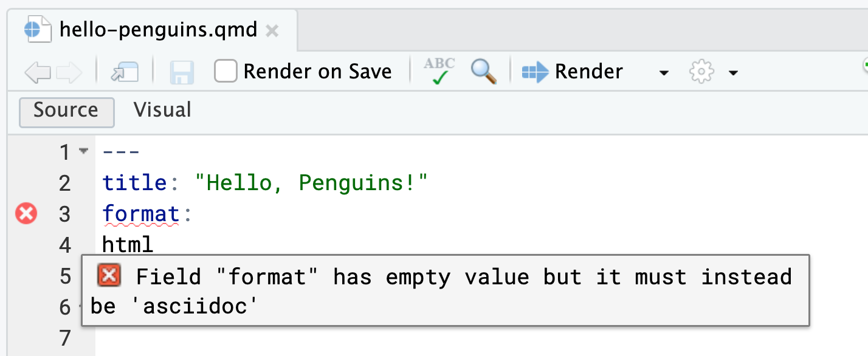
Task: Select the Source editor mode
Action: (67, 111)
